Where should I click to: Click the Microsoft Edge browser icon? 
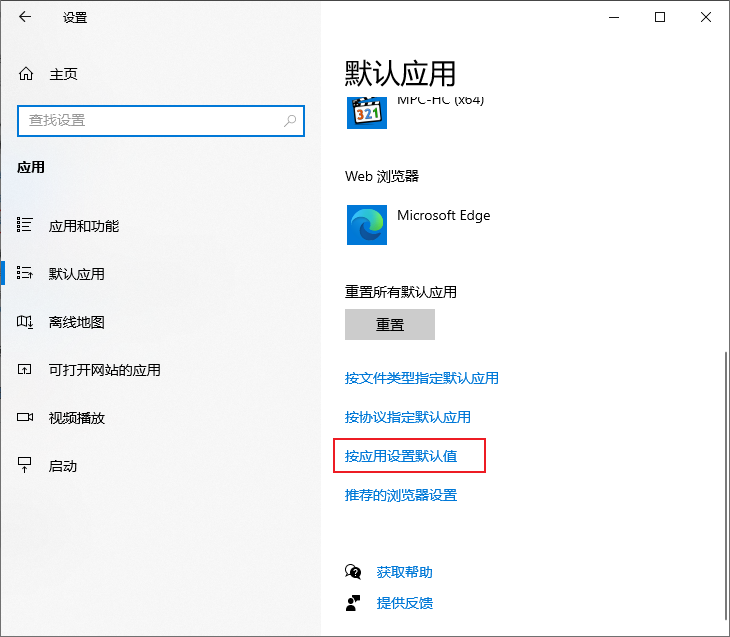[x=367, y=225]
